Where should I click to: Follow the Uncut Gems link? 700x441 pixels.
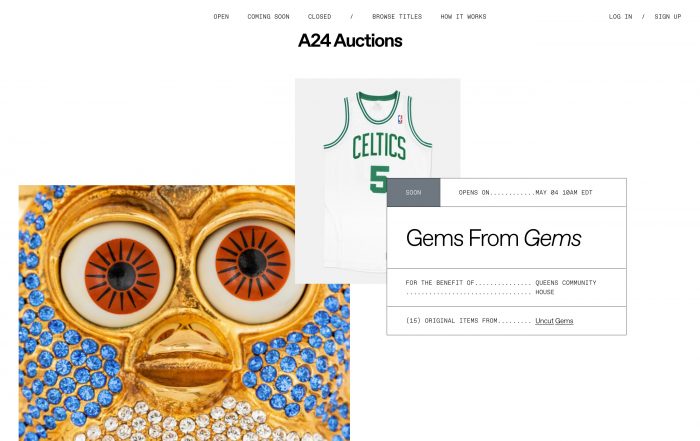click(x=554, y=321)
